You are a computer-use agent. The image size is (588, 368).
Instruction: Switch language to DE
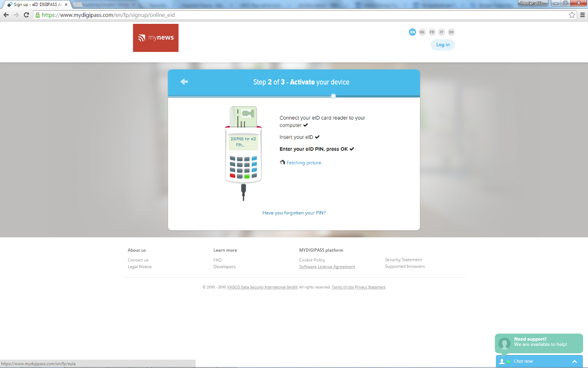coord(451,32)
